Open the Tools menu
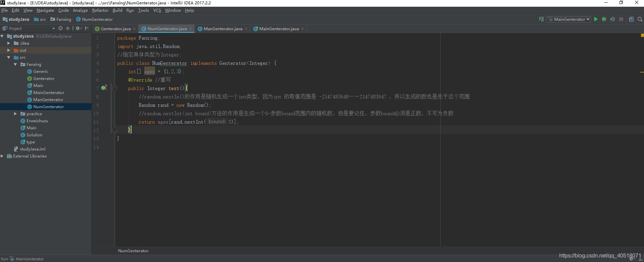The image size is (644, 262). 144,10
